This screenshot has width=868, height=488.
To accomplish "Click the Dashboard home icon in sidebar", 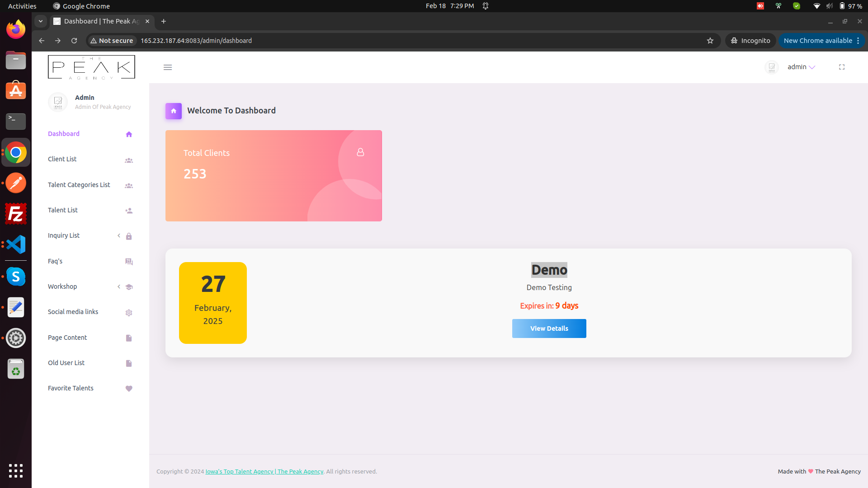I will point(129,134).
